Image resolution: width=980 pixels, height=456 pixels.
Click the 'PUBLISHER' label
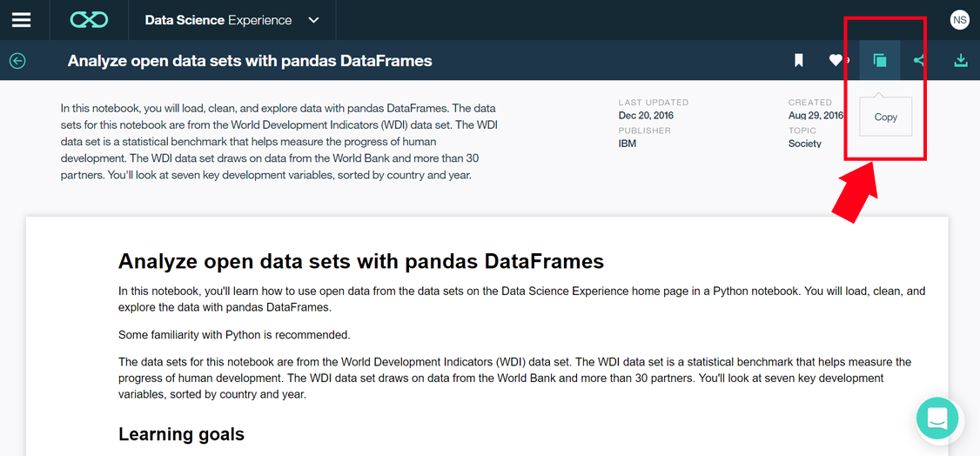click(645, 131)
